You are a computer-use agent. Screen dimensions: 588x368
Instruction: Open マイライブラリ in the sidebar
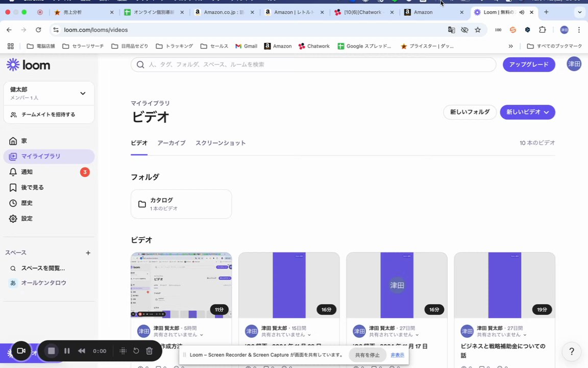tap(49, 156)
